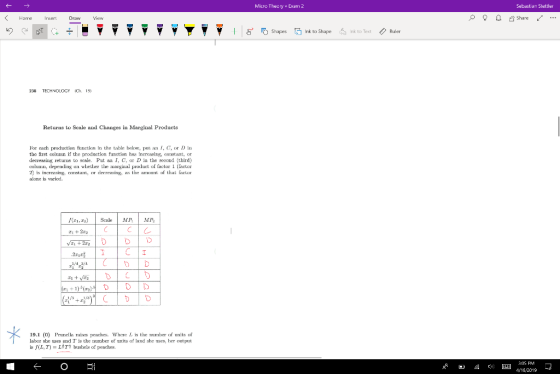Open the touch keyboard from tray
This screenshot has height=374, width=560.
(506, 366)
